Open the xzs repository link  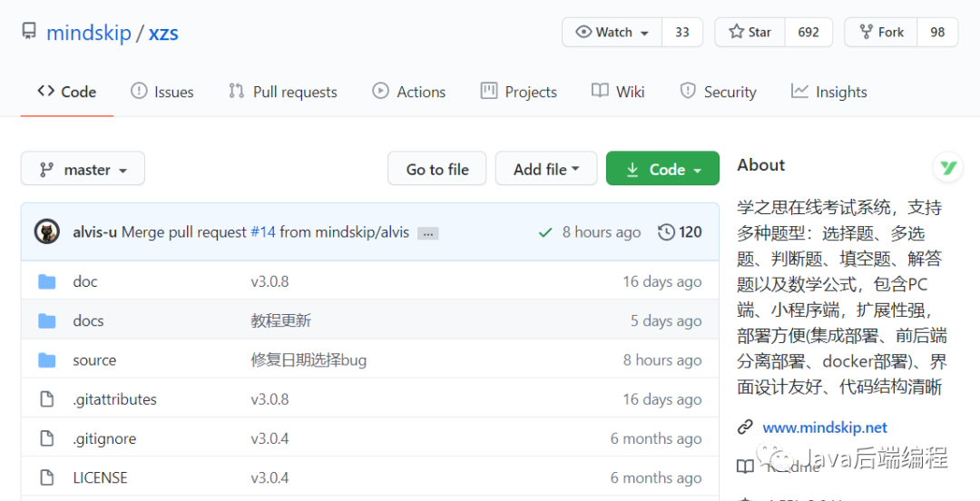click(x=163, y=33)
